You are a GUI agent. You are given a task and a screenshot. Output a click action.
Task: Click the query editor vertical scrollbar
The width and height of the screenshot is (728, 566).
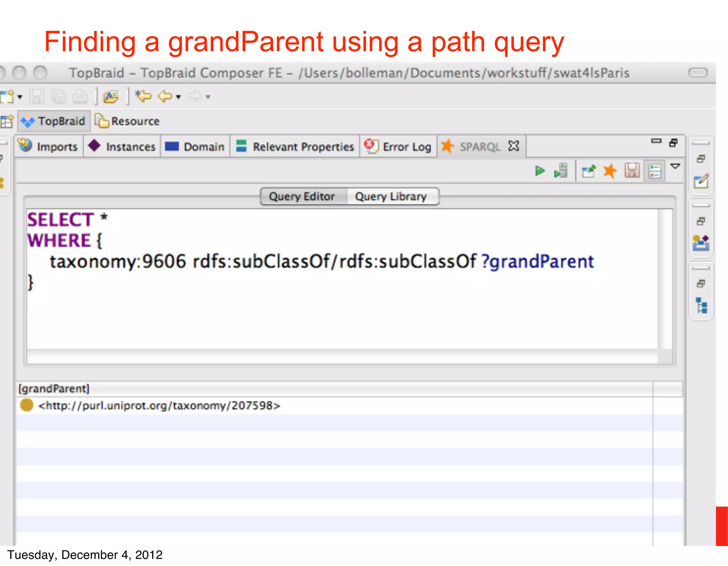665,279
